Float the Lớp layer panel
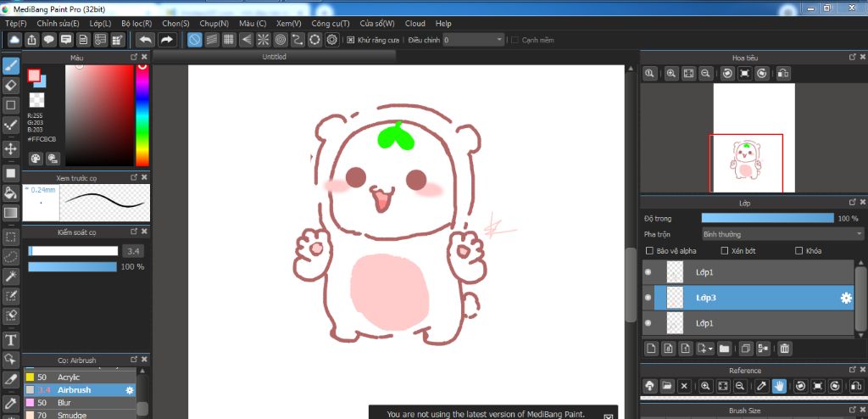 point(853,203)
